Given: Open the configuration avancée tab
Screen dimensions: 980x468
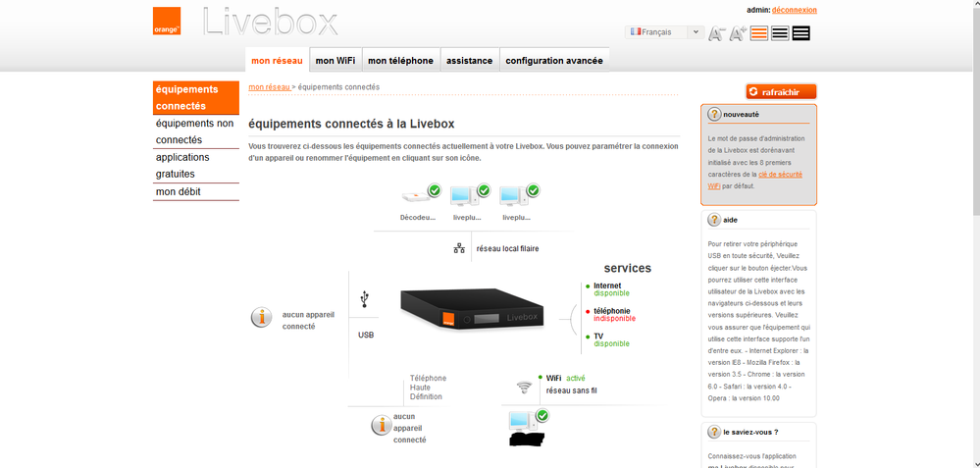Looking at the screenshot, I should click(x=554, y=61).
